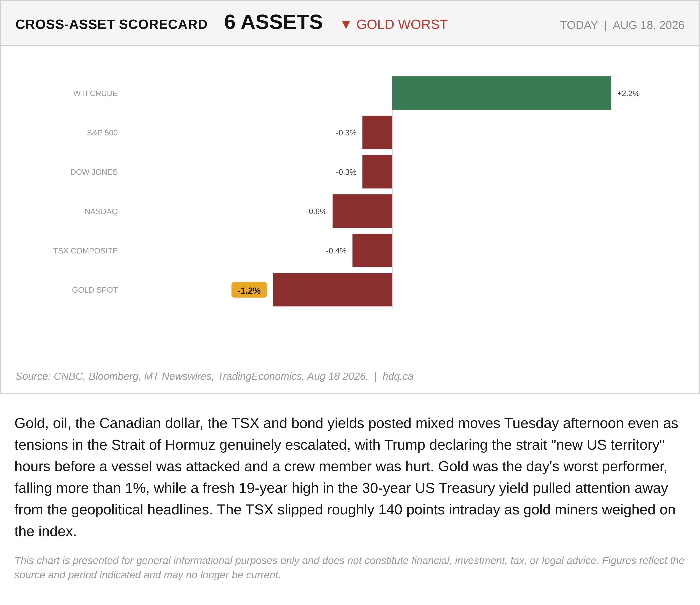Click the +2.2% value label
The width and height of the screenshot is (700, 605).
[x=628, y=94]
